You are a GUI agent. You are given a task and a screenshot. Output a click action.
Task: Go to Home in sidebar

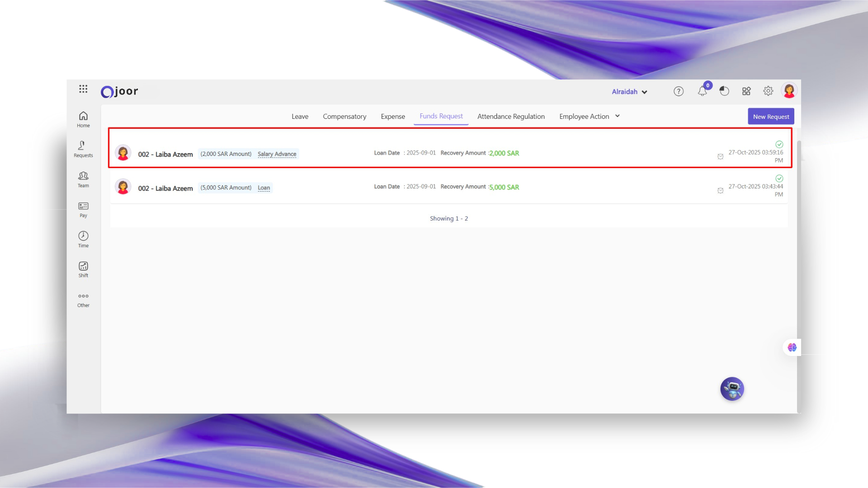point(83,119)
